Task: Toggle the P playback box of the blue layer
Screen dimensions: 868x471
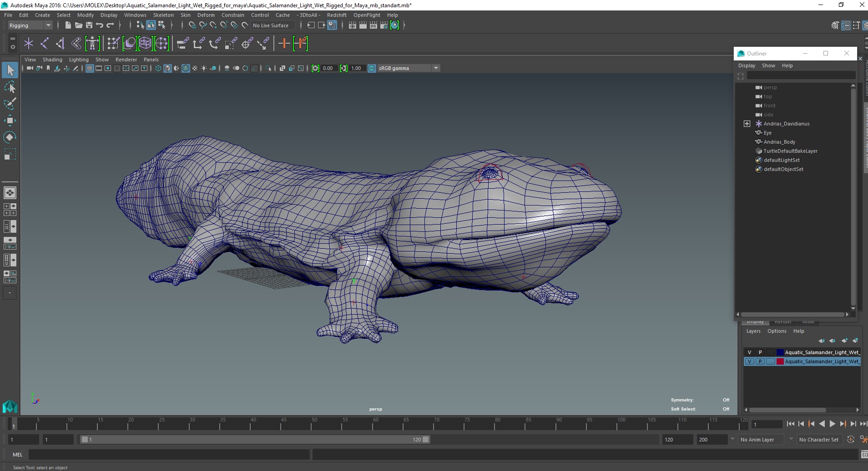Action: (x=760, y=352)
